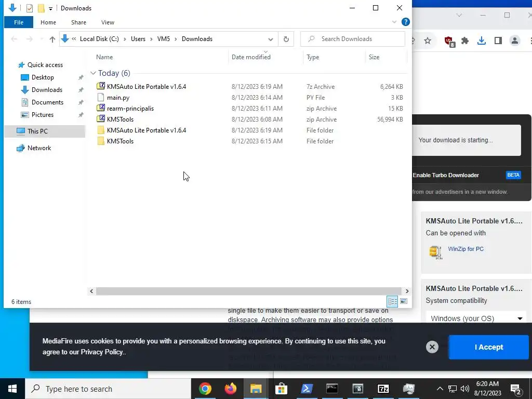Open Quick Access Toolbar customize dropdown

click(x=50, y=8)
